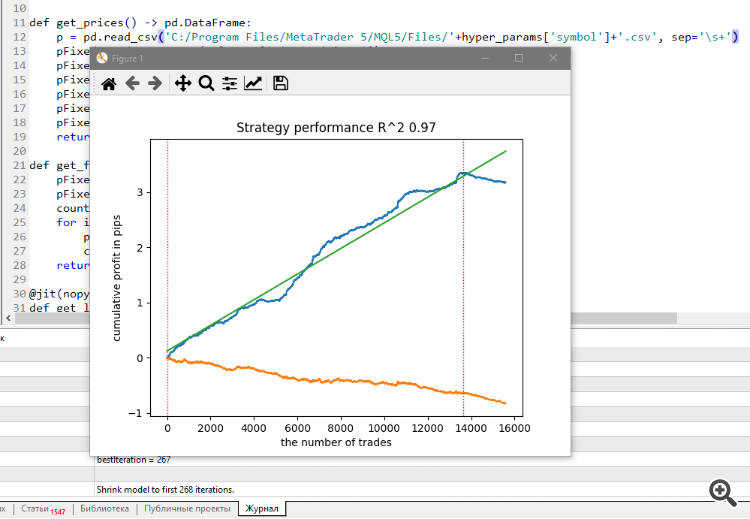The image size is (750, 519).
Task: Close the Figure 1 window
Action: 553,58
